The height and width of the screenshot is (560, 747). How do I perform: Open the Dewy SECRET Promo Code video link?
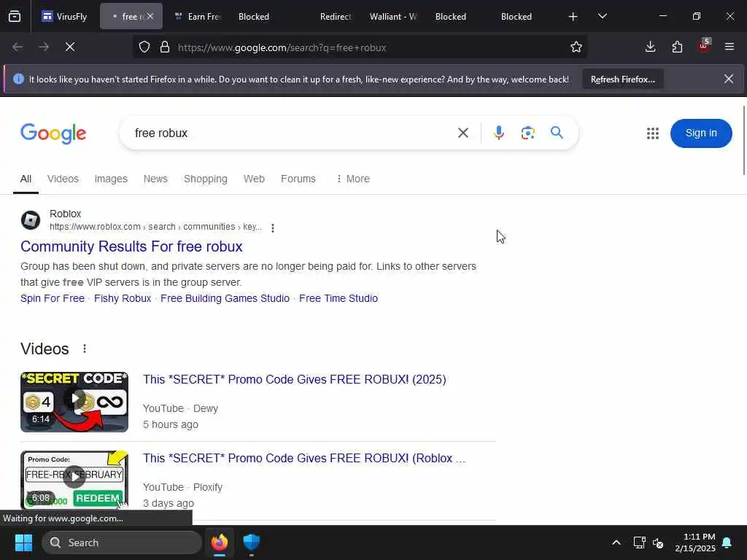[x=295, y=379]
